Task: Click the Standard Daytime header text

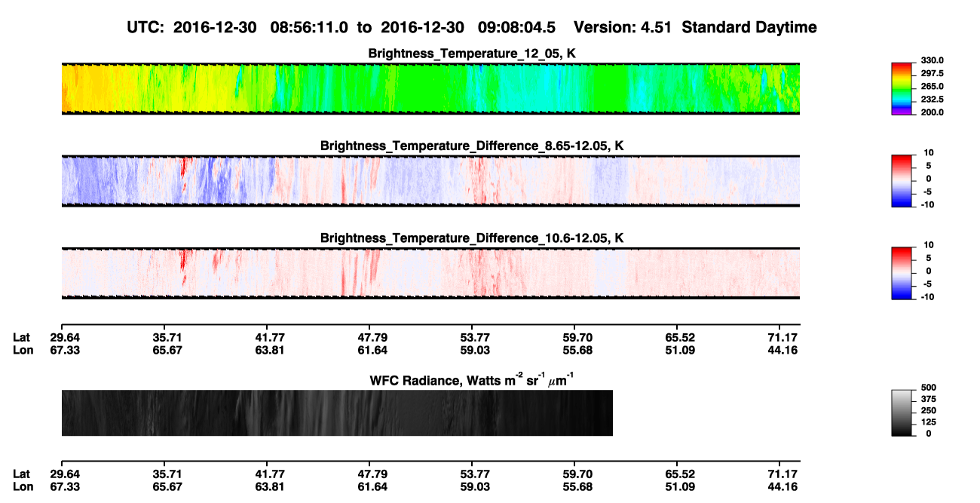Action: (x=749, y=28)
